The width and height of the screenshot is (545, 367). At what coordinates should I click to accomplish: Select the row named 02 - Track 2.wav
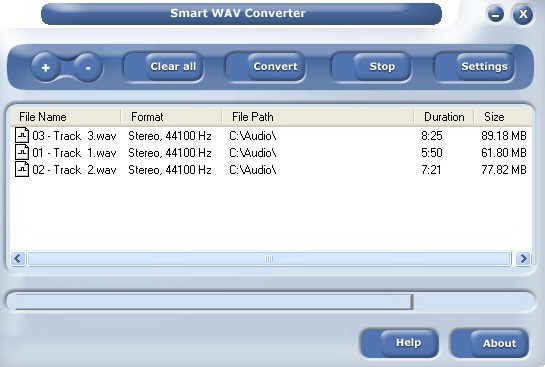(271, 170)
